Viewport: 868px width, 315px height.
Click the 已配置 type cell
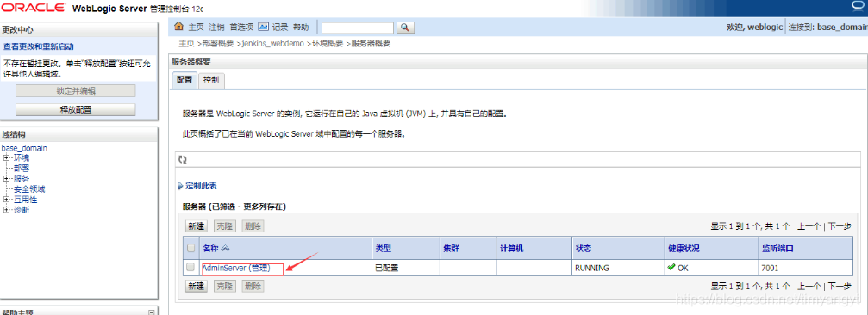coord(388,268)
